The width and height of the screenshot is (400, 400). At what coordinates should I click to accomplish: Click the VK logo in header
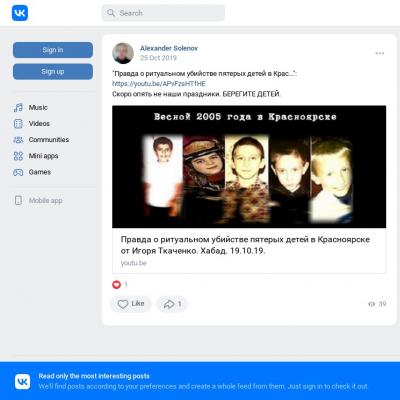coord(20,13)
